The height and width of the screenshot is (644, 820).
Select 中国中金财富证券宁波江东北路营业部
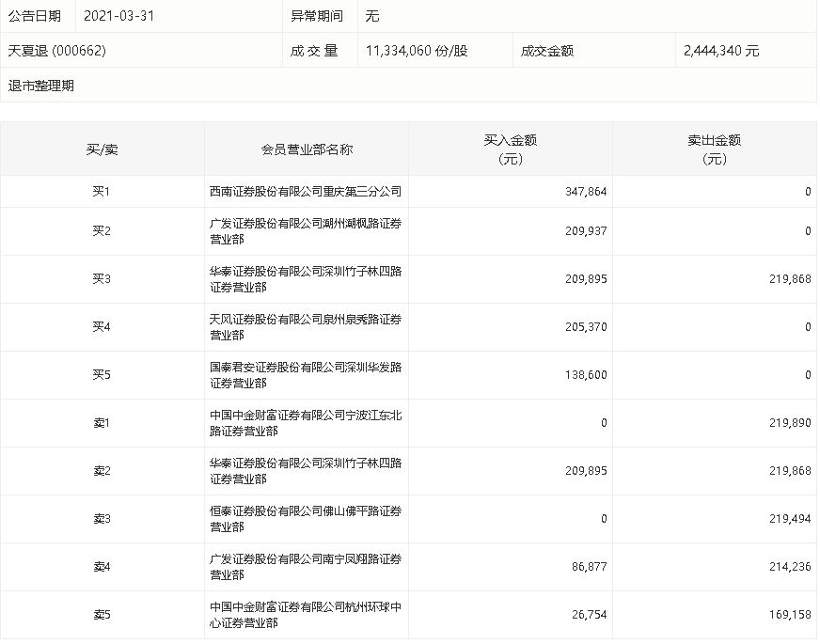tap(306, 423)
